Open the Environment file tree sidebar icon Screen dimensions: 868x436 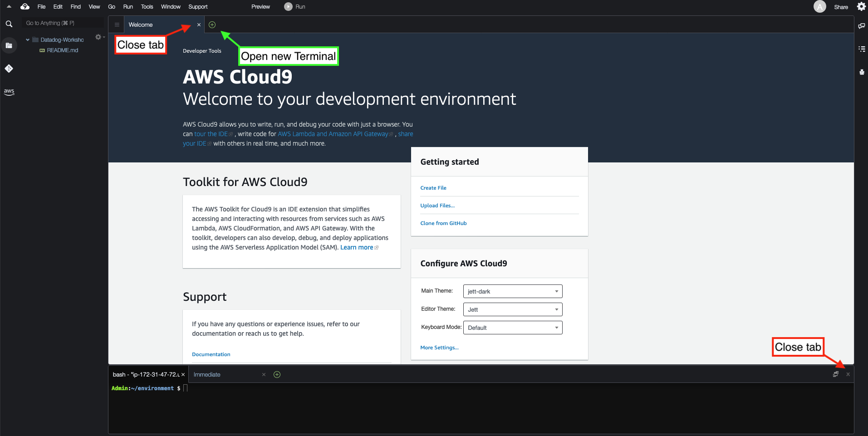(x=9, y=45)
